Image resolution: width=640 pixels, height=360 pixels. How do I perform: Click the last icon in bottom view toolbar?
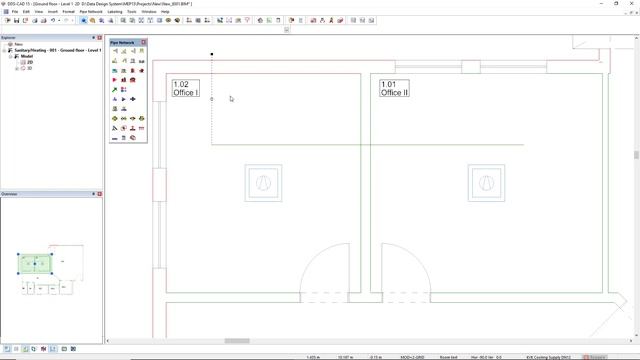tap(73, 349)
